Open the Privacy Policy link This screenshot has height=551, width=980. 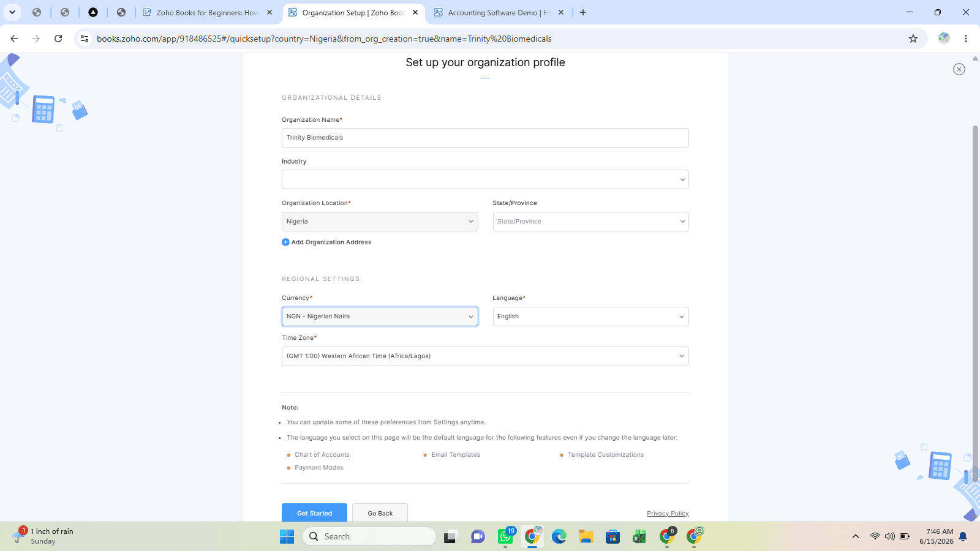tap(668, 514)
